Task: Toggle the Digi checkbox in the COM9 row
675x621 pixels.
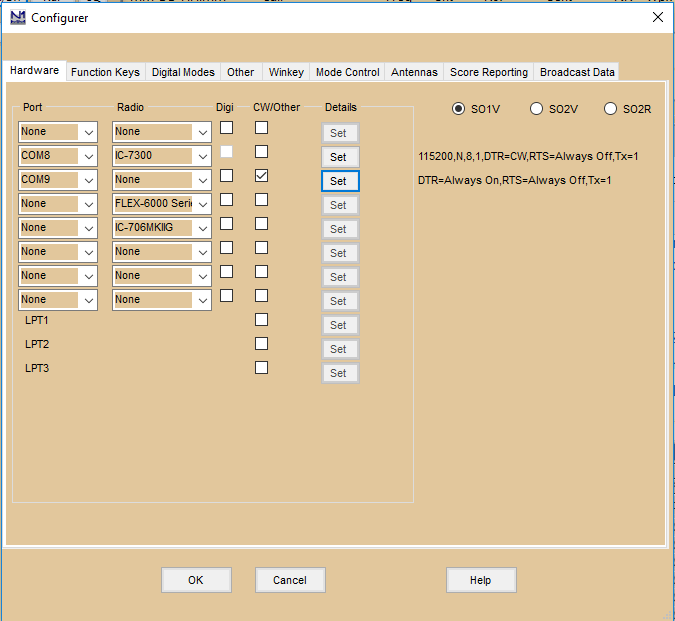Action: [226, 176]
